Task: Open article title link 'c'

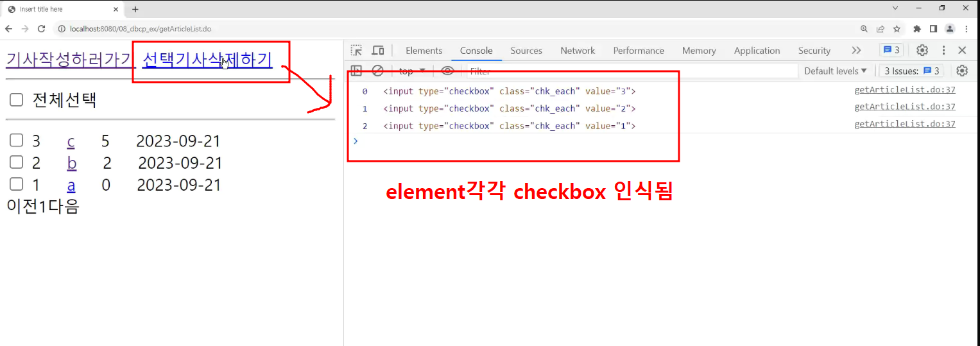Action: (x=71, y=141)
